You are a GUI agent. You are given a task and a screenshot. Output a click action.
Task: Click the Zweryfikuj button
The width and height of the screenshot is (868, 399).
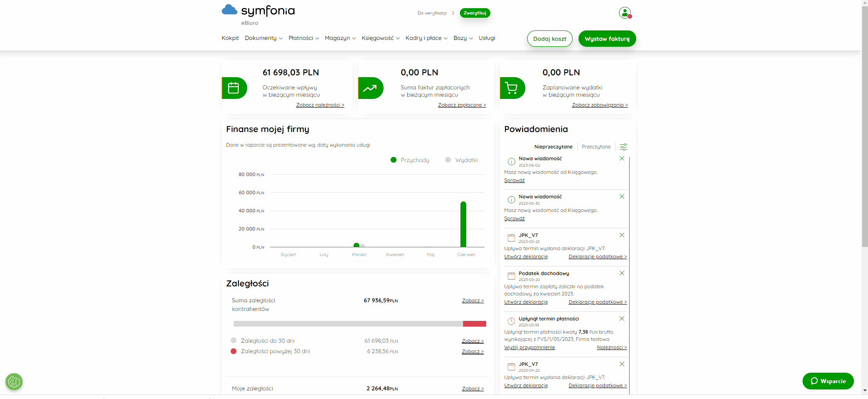point(475,13)
